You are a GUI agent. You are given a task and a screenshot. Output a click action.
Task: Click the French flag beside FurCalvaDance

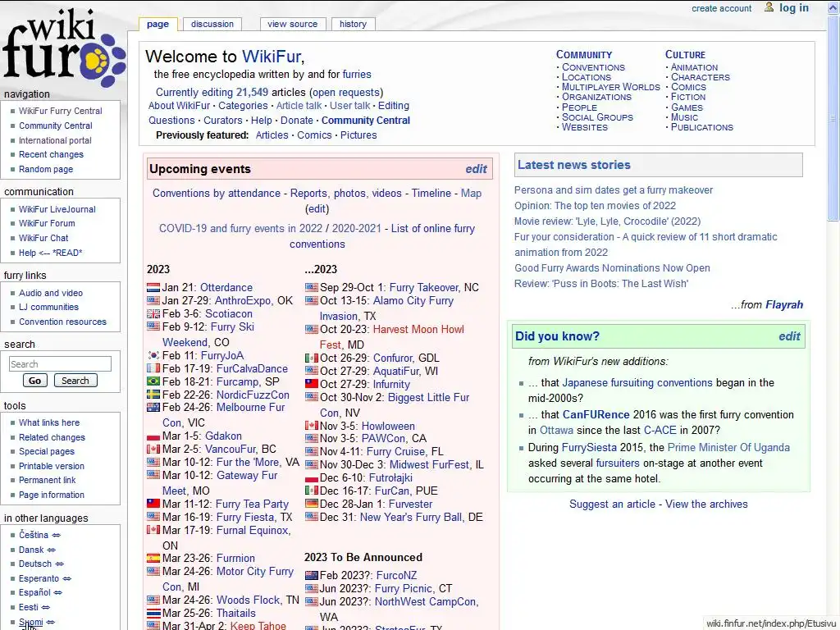153,368
